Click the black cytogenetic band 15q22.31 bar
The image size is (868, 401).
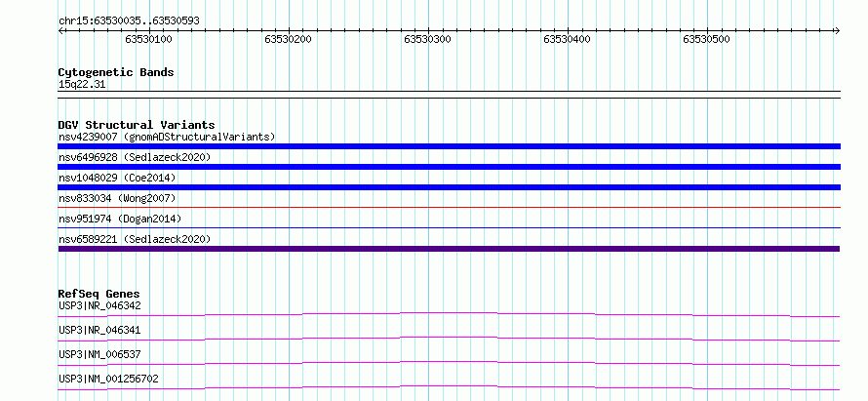pyautogui.click(x=449, y=95)
